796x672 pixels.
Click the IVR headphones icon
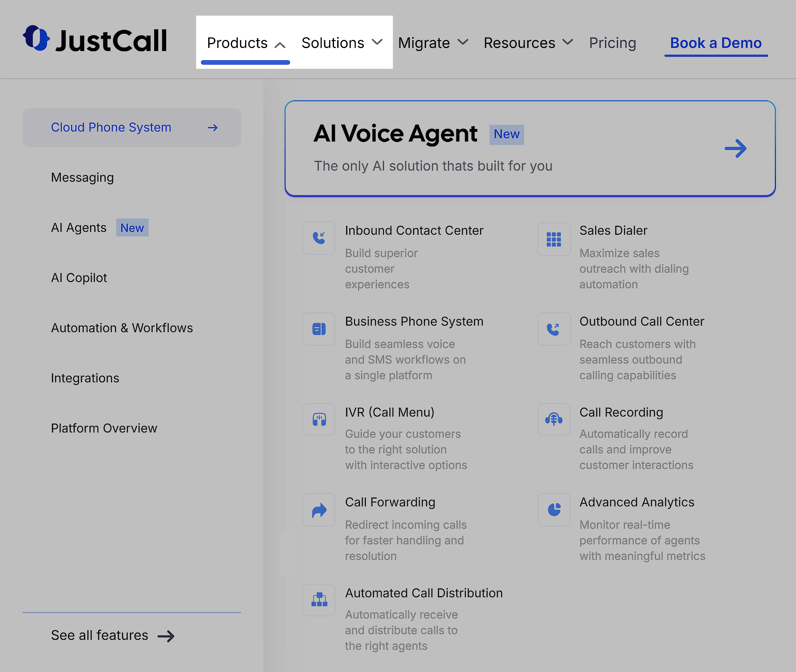coord(319,419)
